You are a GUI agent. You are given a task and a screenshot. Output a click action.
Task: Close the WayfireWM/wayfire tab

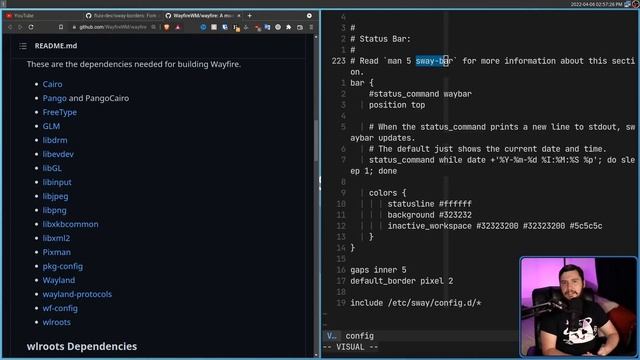239,16
